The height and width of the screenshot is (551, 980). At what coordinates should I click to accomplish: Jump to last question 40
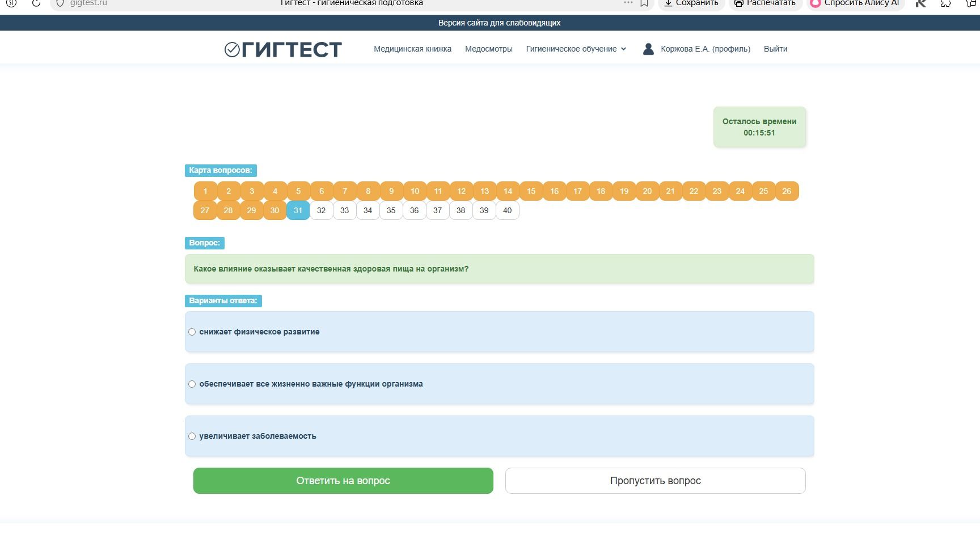tap(507, 210)
